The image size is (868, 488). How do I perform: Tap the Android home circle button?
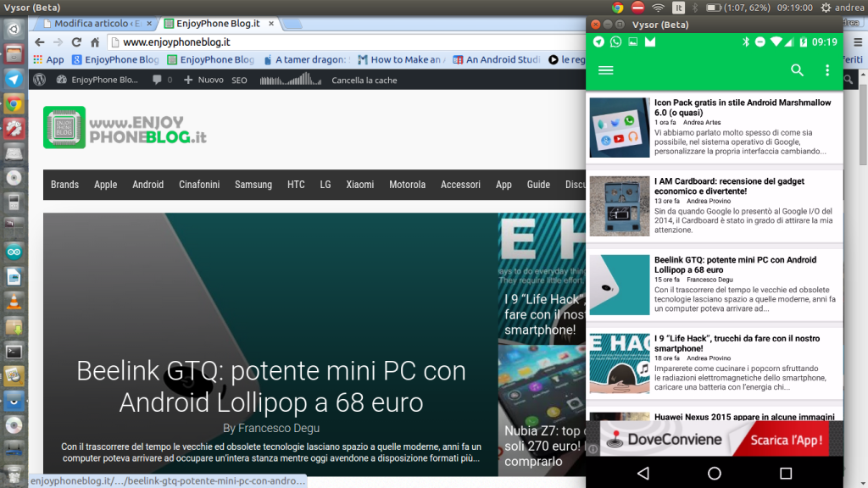(x=715, y=473)
